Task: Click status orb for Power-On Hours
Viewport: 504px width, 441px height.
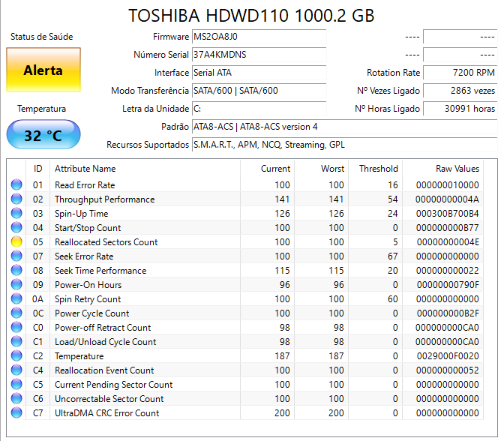Action: (16, 285)
